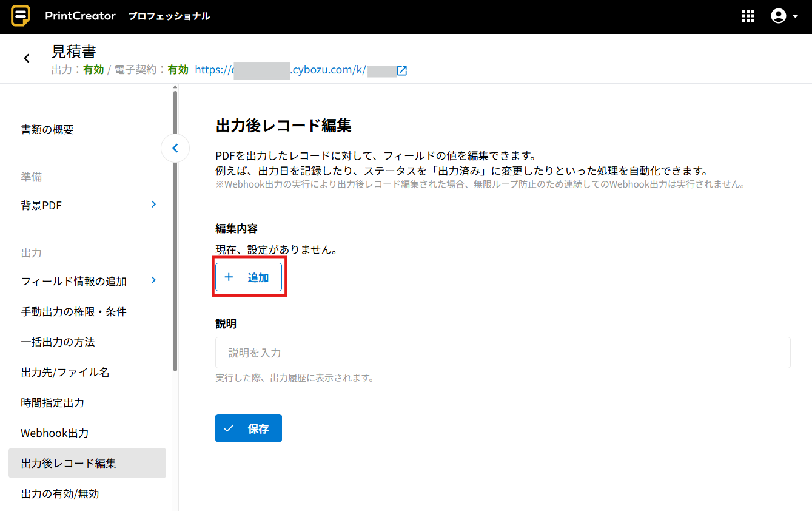Viewport: 812px width, 511px height.
Task: Expand the フィールド情報の追加 chevron
Action: click(153, 280)
